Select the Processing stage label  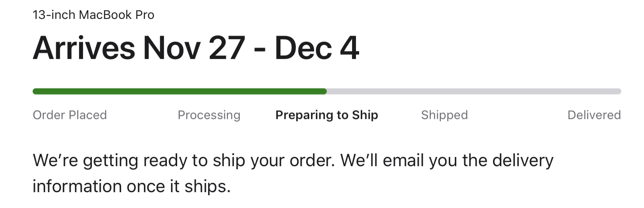point(209,115)
